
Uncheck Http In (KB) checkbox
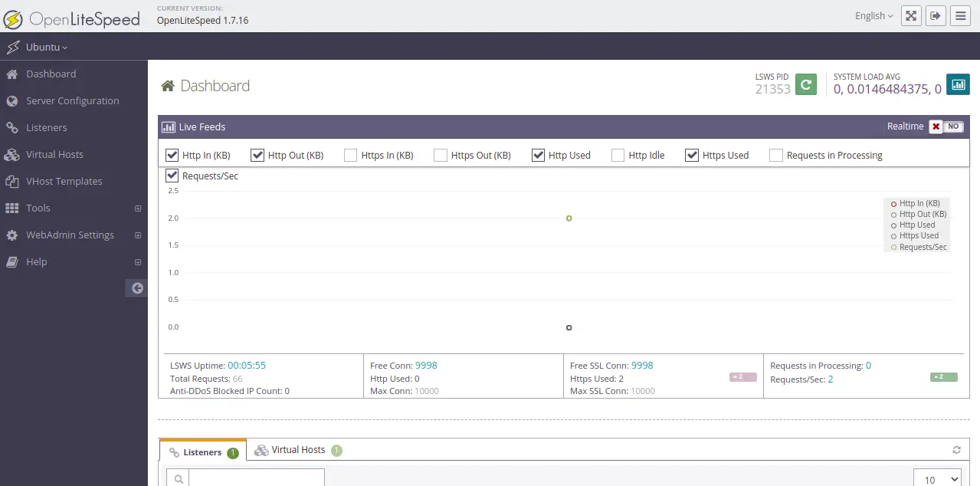[x=172, y=156]
